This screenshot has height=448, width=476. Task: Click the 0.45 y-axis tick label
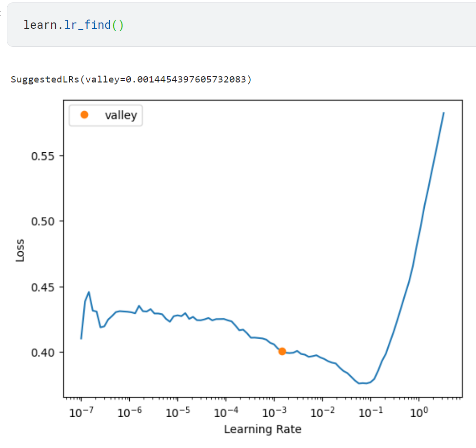click(x=43, y=287)
